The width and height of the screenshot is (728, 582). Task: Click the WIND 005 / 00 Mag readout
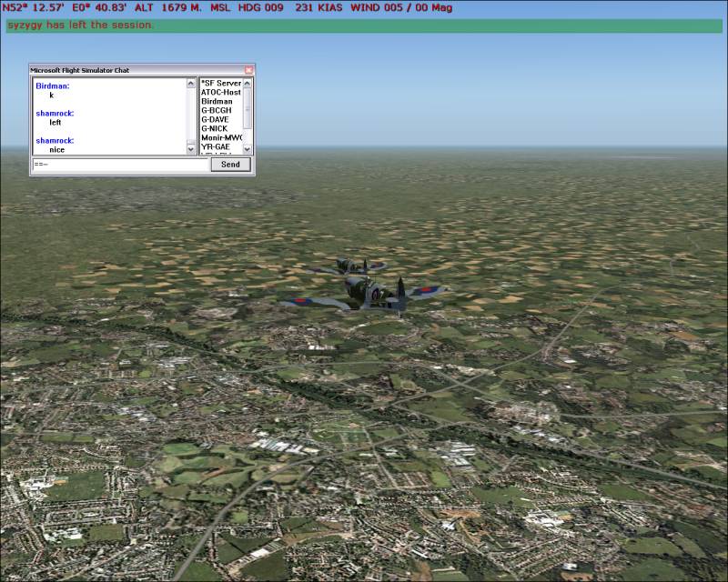(401, 7)
